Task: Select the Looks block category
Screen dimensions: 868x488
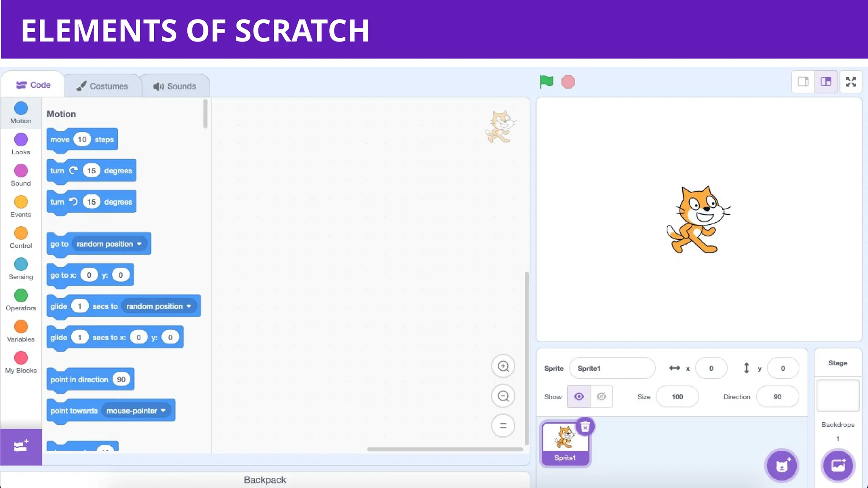Action: [x=21, y=144]
